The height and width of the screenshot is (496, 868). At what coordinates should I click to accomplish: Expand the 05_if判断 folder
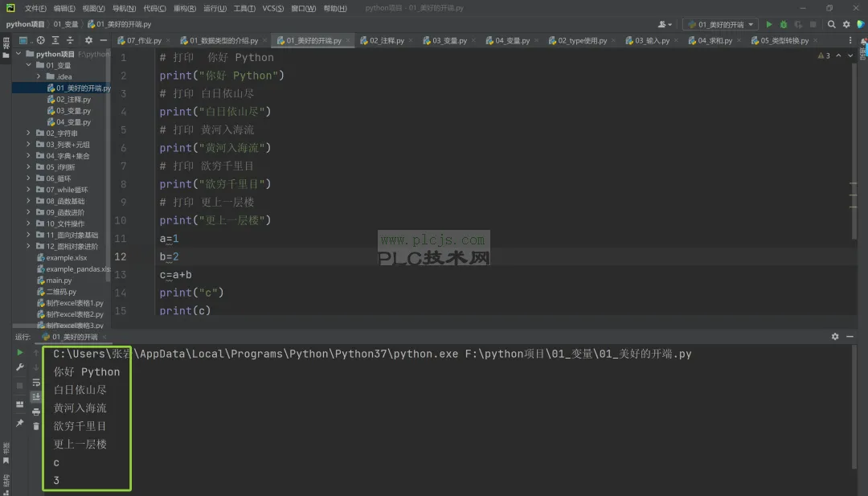click(28, 166)
